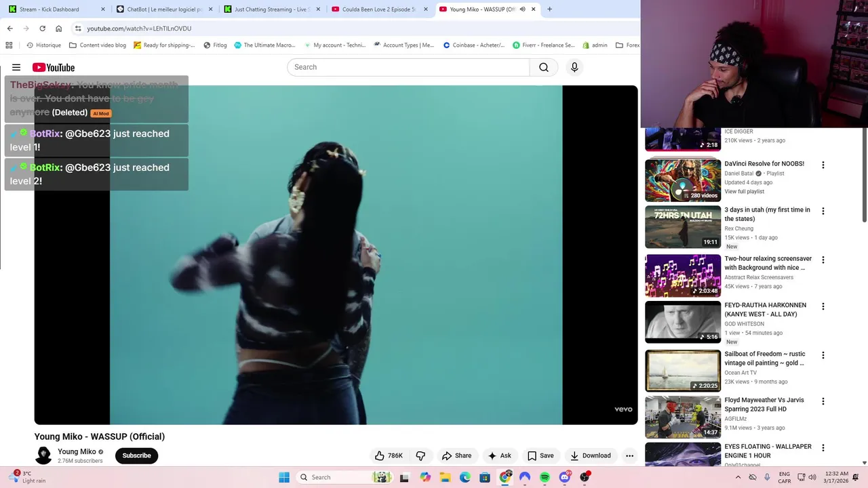
Task: Save the video to a playlist
Action: [540, 455]
